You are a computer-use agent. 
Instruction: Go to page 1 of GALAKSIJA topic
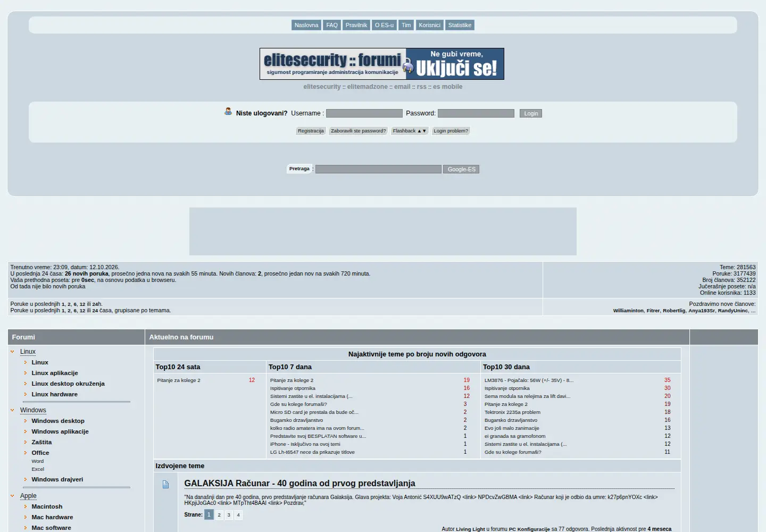click(x=209, y=515)
